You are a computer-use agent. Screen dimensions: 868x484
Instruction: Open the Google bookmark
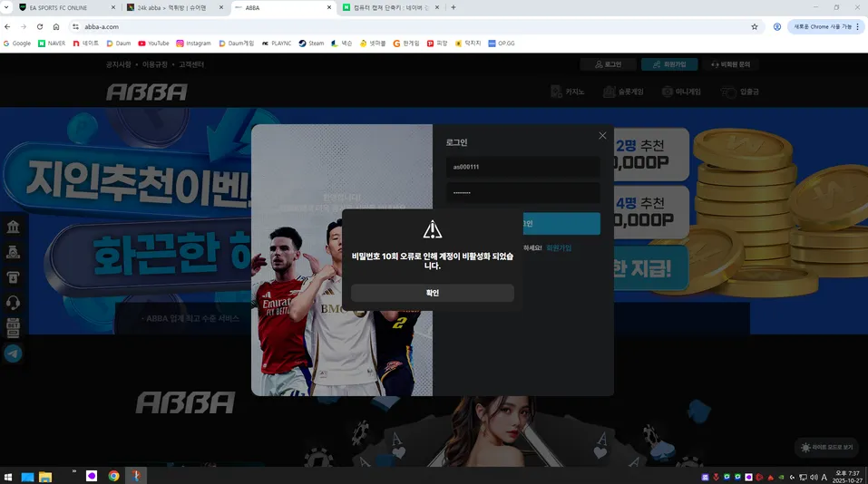[17, 44]
